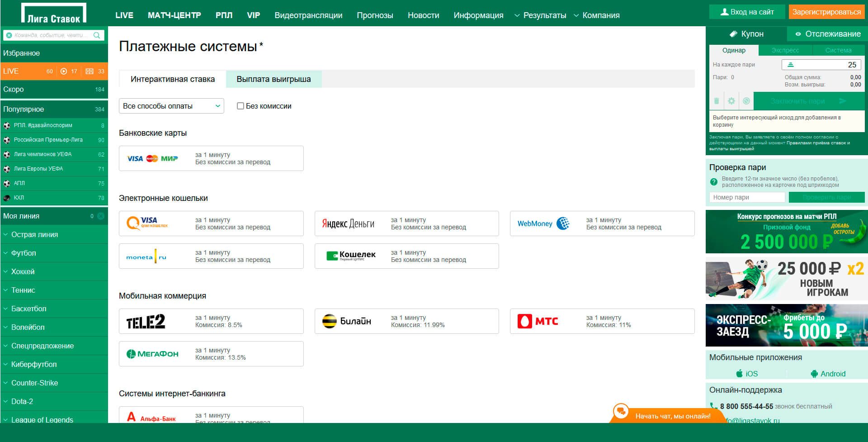
Task: Select QIWI Visa wallet payment
Action: (x=211, y=223)
